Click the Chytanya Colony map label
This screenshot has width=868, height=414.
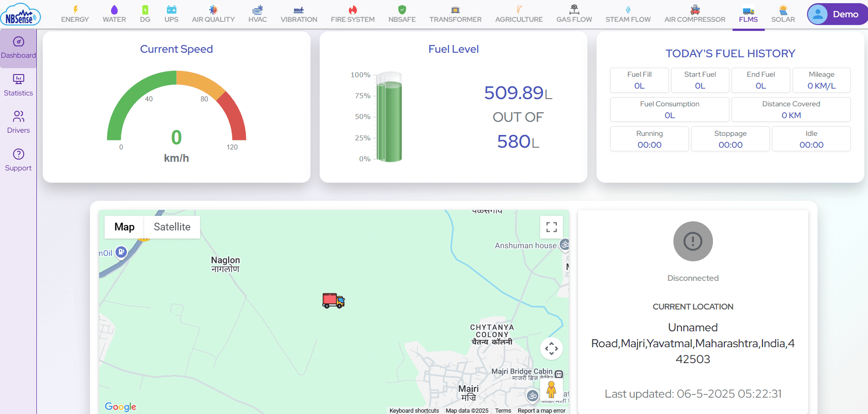(x=492, y=334)
